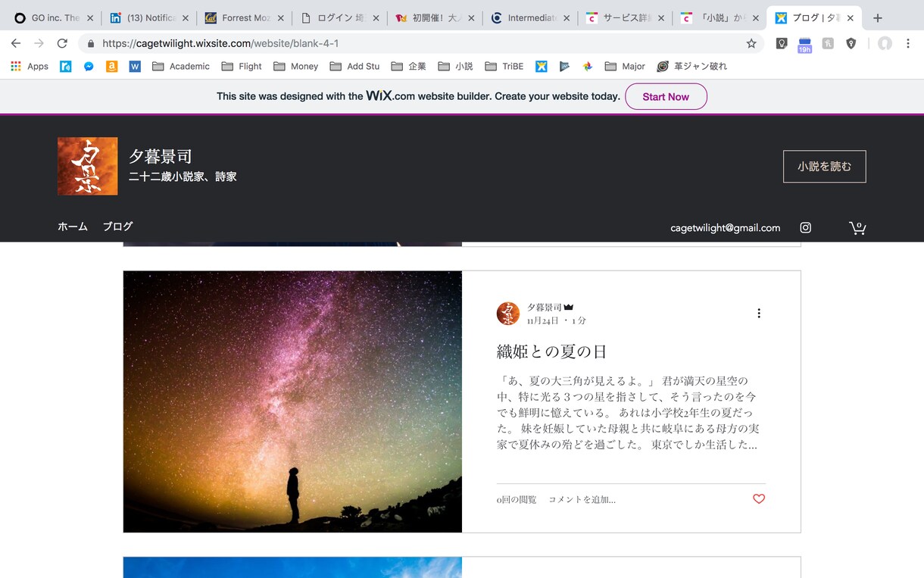Click the 19h calendar extension icon
The height and width of the screenshot is (578, 924).
[x=804, y=45]
